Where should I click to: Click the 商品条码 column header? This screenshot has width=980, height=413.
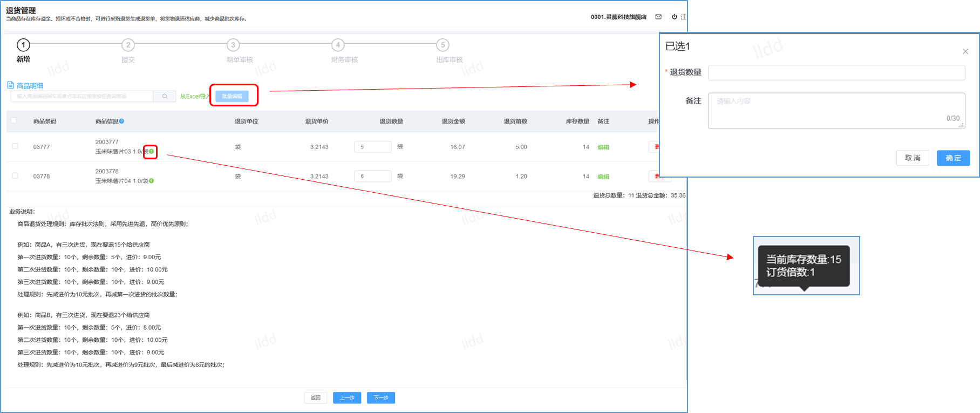tap(45, 121)
